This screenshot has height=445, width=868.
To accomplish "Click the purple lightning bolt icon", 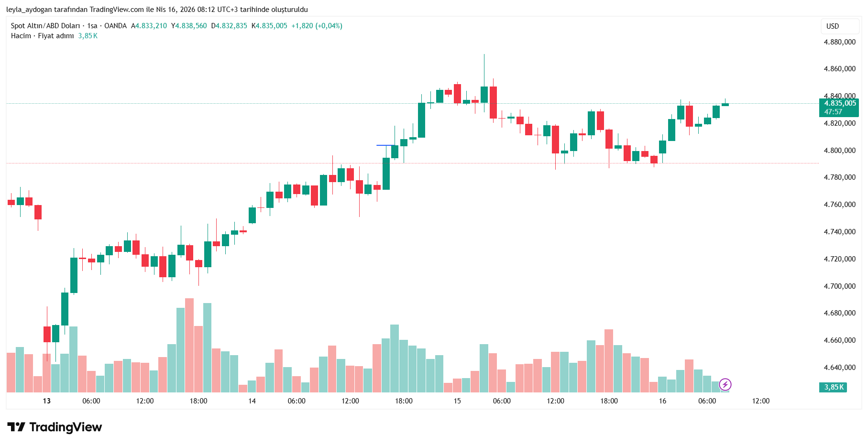I will click(725, 384).
